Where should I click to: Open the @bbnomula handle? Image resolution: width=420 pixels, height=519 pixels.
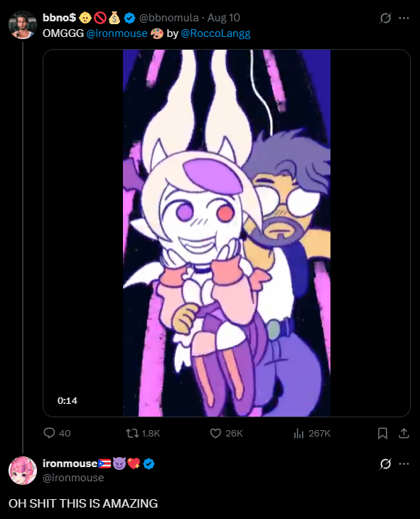click(169, 18)
